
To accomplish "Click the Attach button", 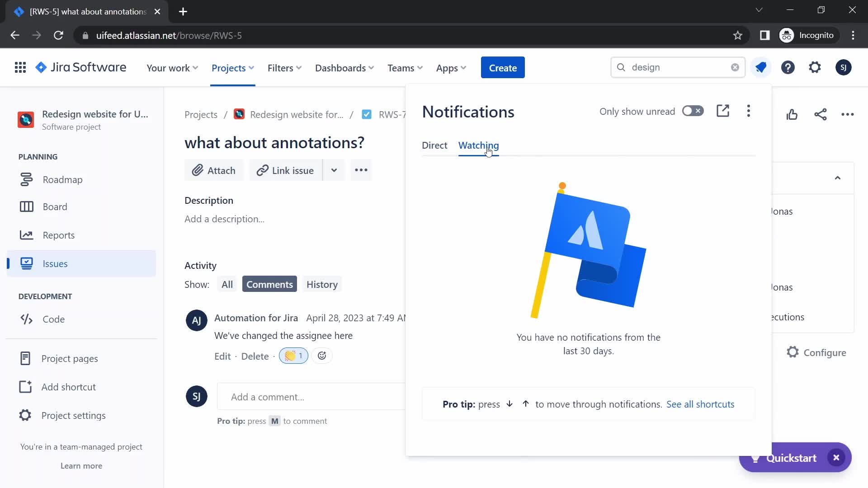I will [214, 170].
